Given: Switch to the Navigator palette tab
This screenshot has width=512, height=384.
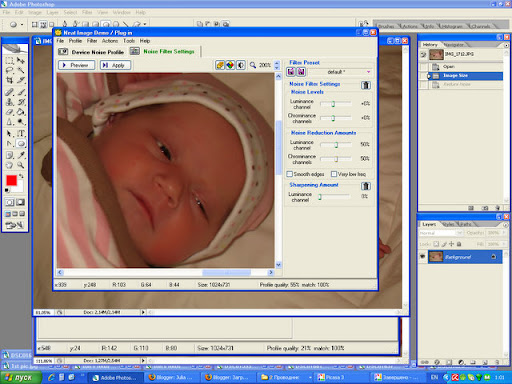Looking at the screenshot, I should click(x=454, y=45).
